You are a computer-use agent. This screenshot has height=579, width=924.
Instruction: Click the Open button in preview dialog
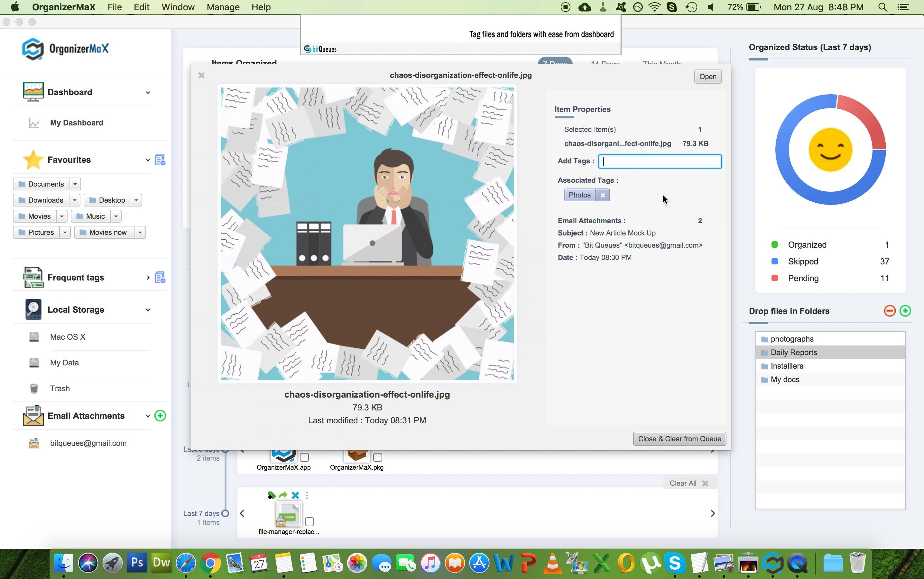click(708, 77)
